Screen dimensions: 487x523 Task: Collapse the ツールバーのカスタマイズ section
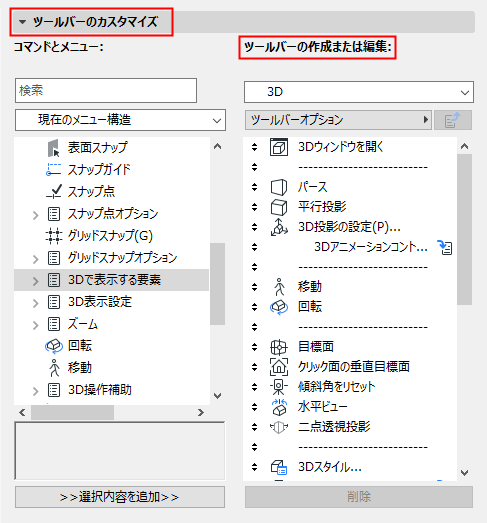coord(22,22)
